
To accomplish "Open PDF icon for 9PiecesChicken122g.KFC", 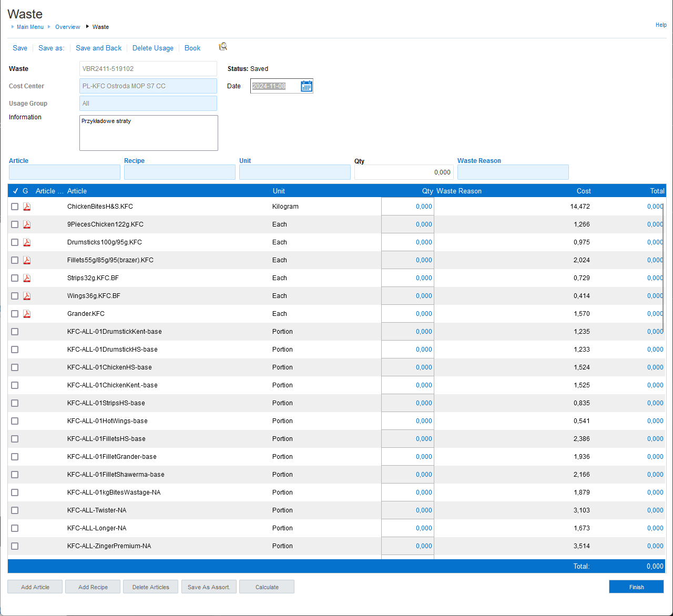I will tap(27, 224).
